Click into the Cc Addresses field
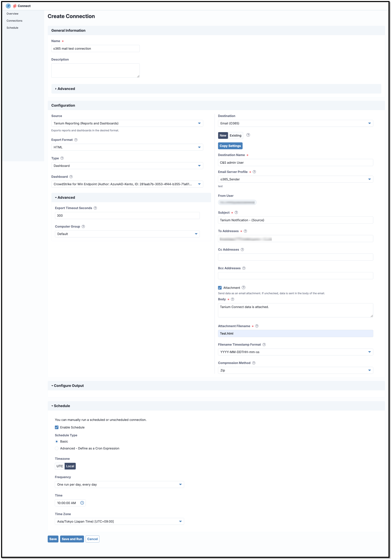 (x=295, y=257)
